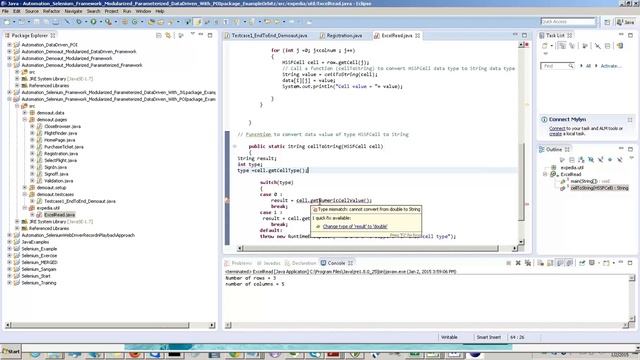The width and height of the screenshot is (640, 360).
Task: Select the Declaration tab
Action: pyautogui.click(x=301, y=263)
